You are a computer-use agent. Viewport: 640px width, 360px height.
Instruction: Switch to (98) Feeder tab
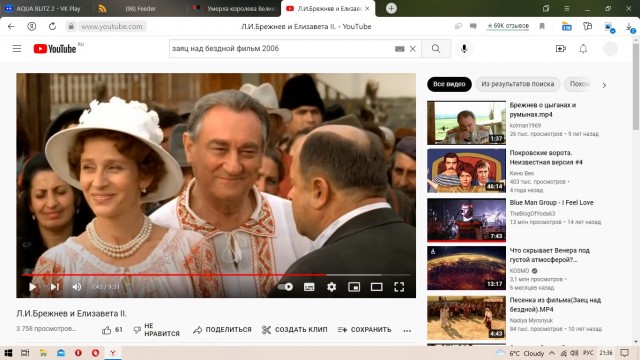pos(139,9)
